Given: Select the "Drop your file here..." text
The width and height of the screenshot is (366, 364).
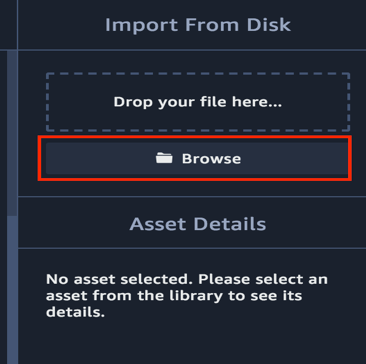Looking at the screenshot, I should [198, 102].
